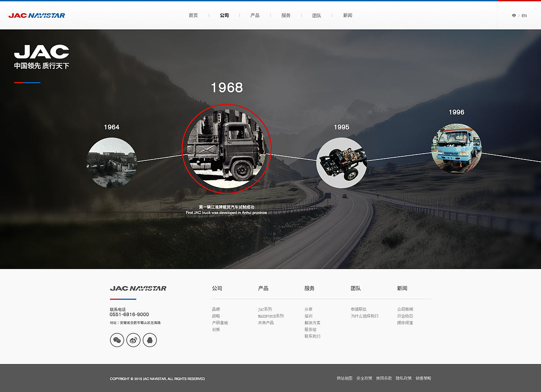The image size is (541, 392).
Task: Open footer 公司 heading
Action: (x=217, y=288)
